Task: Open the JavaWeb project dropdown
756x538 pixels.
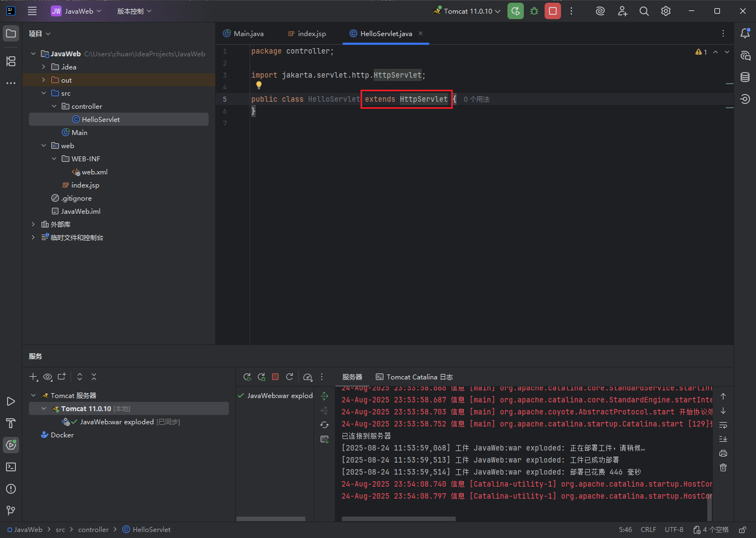Action: [x=76, y=11]
